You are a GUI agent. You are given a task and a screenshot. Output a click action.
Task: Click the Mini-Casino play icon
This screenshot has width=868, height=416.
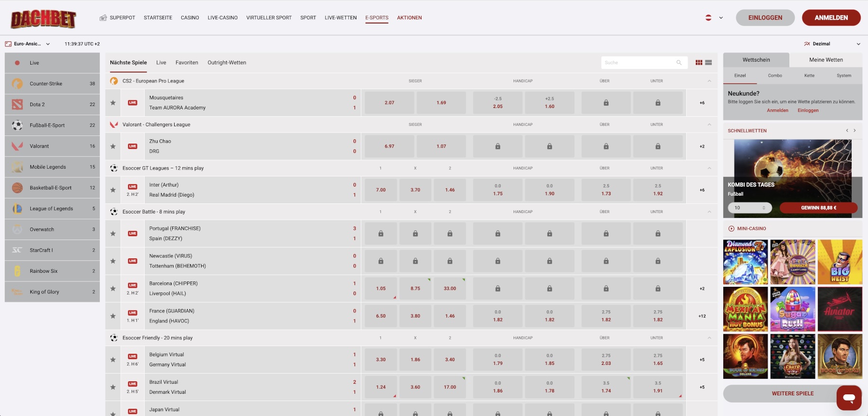point(731,228)
